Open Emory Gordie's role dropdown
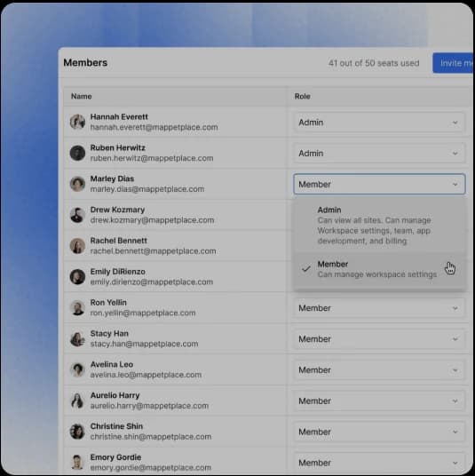 point(379,463)
